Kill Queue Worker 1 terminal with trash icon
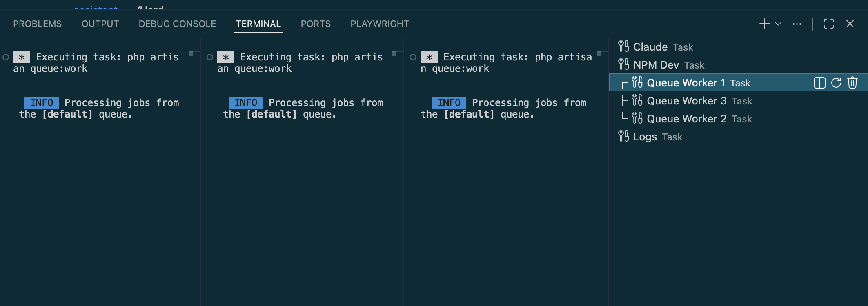 pyautogui.click(x=852, y=83)
